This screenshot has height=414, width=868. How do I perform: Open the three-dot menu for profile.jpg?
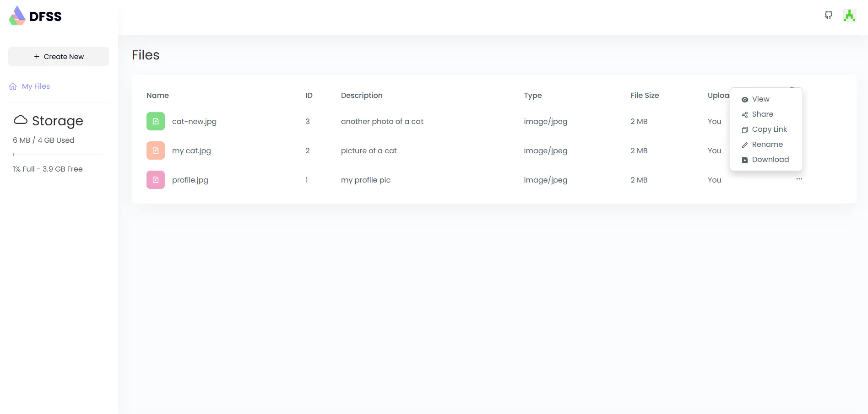pyautogui.click(x=799, y=179)
